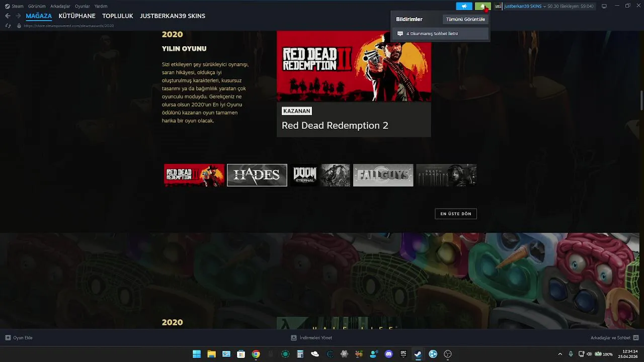Open the Arkadaşlar menu
This screenshot has width=644, height=362.
pos(60,6)
